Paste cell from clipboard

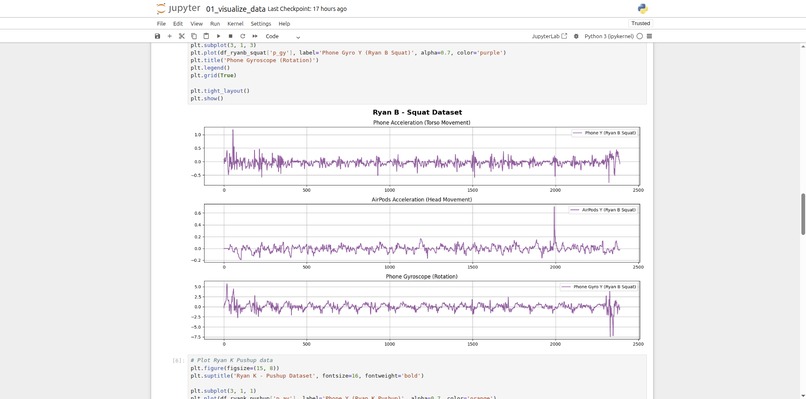(x=206, y=37)
